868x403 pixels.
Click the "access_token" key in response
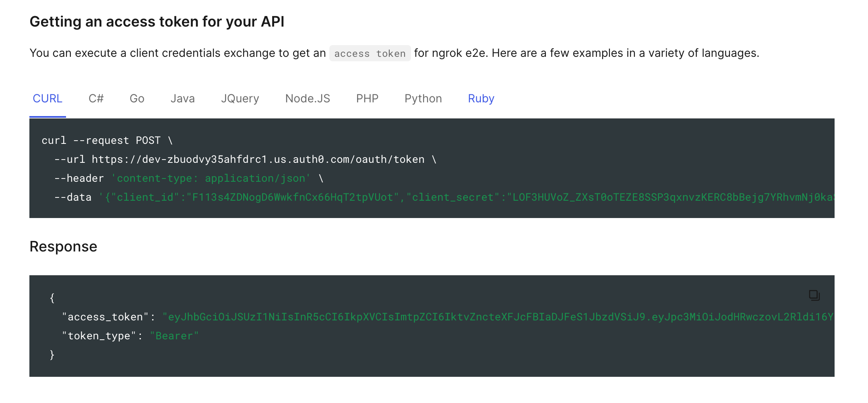coord(105,317)
